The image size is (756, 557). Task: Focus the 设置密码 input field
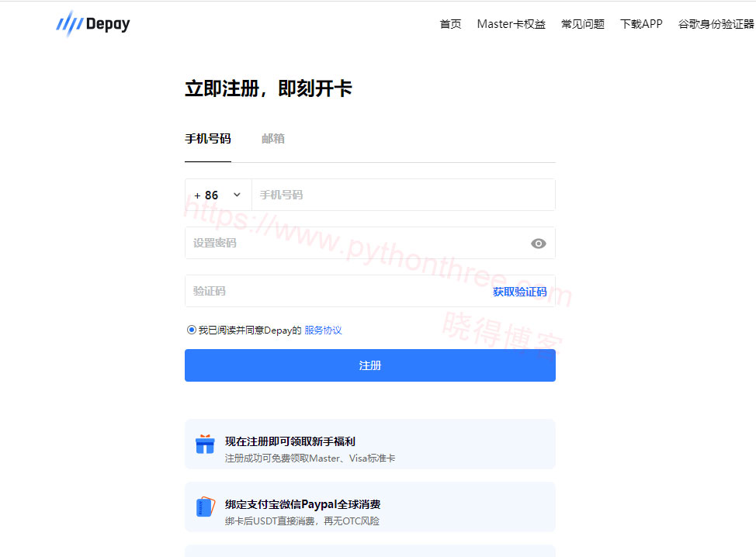click(369, 243)
